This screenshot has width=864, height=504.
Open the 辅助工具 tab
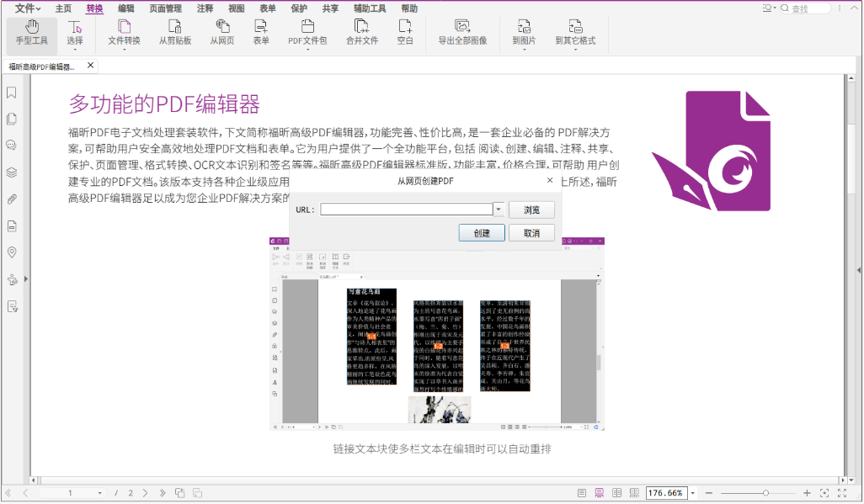pos(370,8)
